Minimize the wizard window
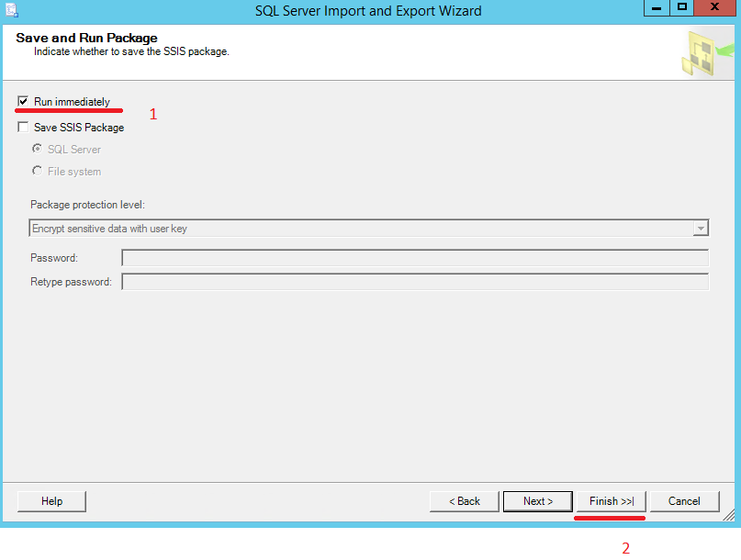Image resolution: width=741 pixels, height=560 pixels. (x=656, y=8)
